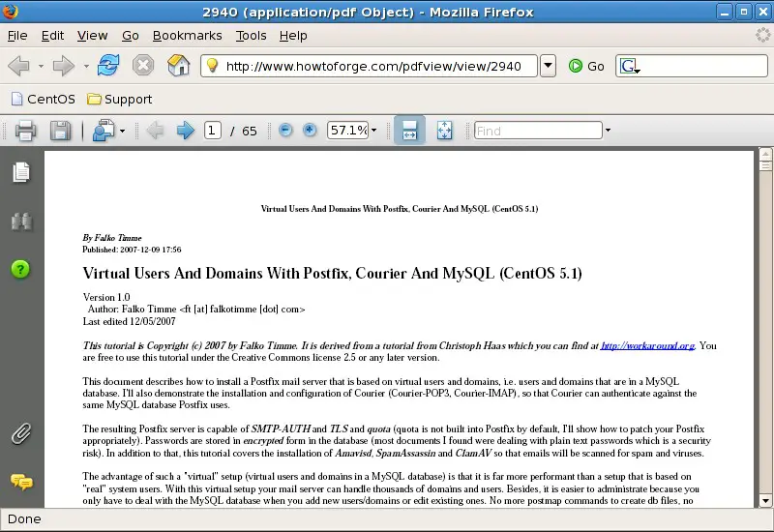Screen dimensions: 774x532
Task: Open the collaboration tool dropdown arrow
Action: pos(122,132)
